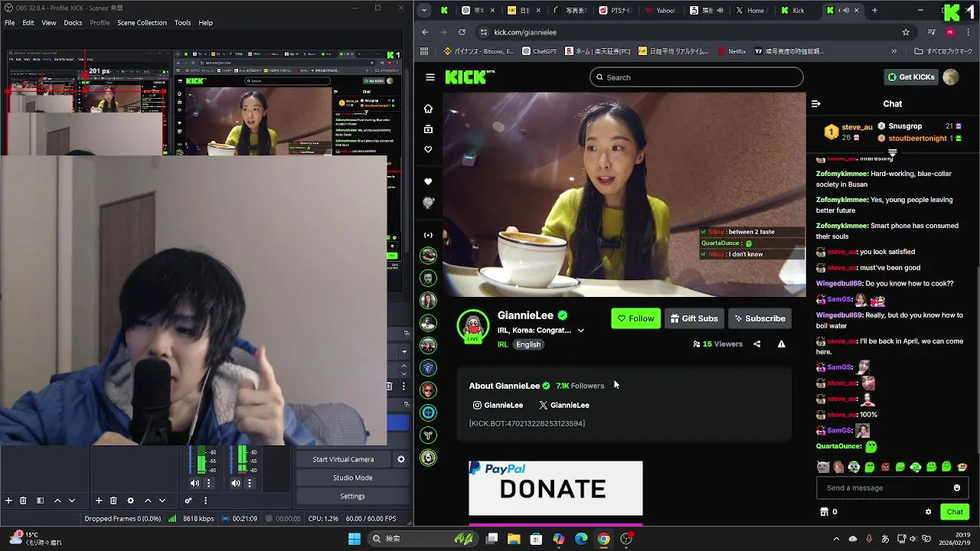Screen dimensions: 980x551
Task: Open new Chrome tab
Action: 874,11
